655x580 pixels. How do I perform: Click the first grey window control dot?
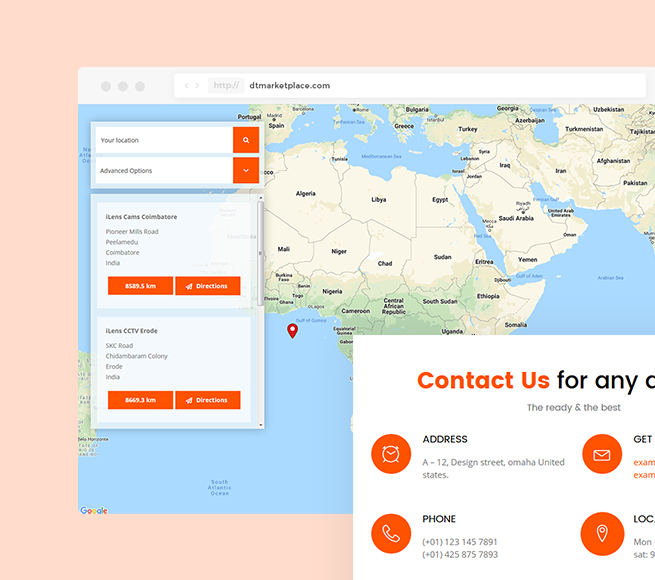click(106, 86)
